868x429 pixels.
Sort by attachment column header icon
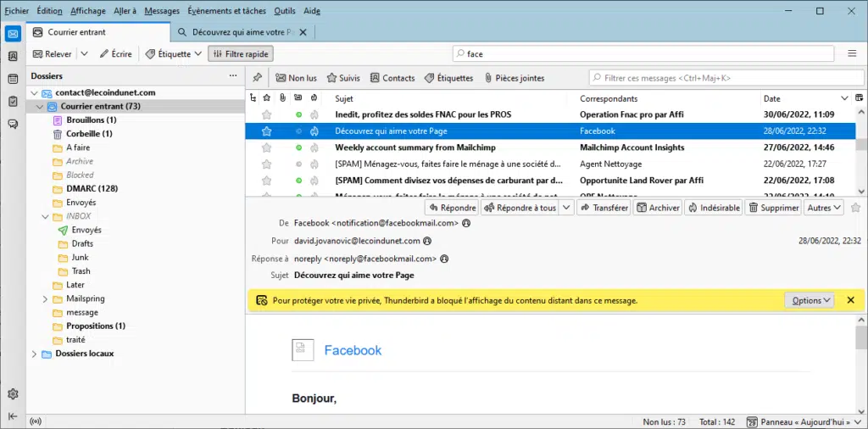[282, 98]
